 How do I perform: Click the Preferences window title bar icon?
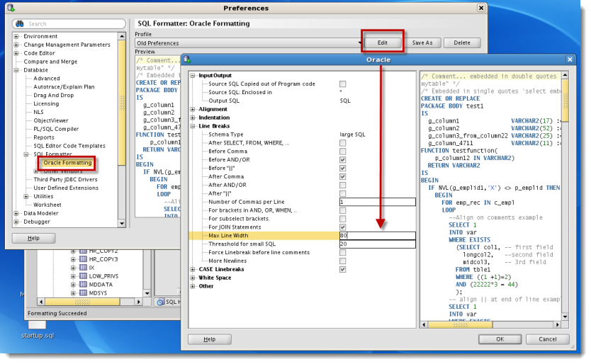11,8
